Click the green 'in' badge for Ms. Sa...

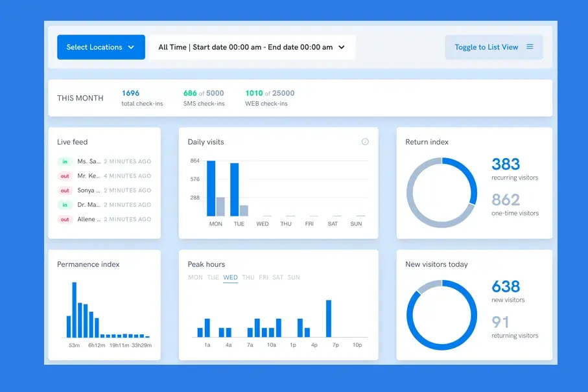point(65,161)
